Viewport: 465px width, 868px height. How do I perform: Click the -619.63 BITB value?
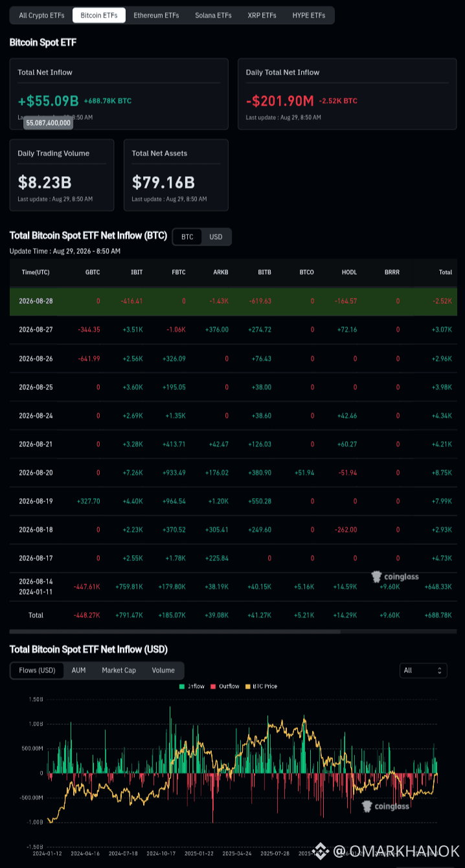(x=260, y=301)
